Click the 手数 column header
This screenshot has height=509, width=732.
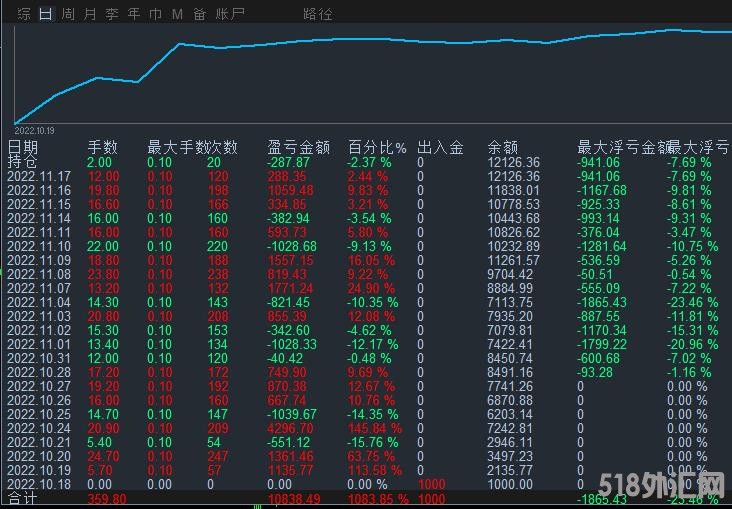pos(103,147)
